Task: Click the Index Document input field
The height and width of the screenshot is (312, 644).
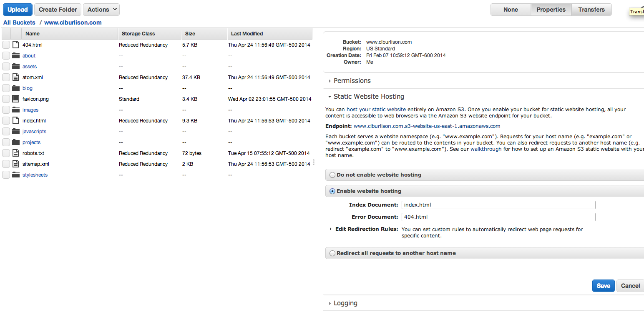Action: click(498, 205)
